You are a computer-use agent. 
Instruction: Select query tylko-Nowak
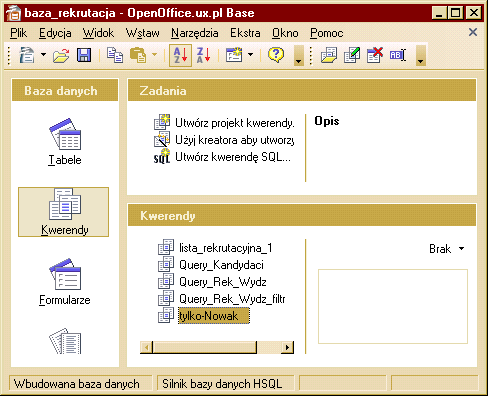[x=214, y=316]
